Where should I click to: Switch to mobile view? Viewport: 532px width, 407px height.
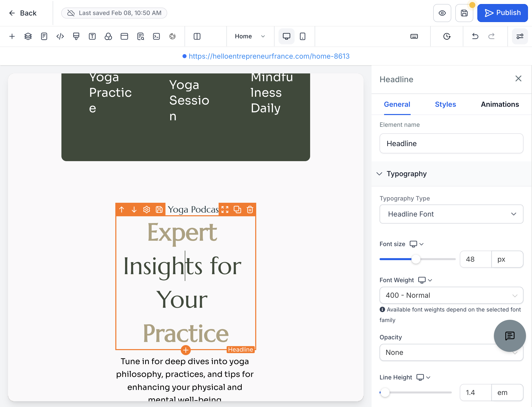[x=303, y=36]
